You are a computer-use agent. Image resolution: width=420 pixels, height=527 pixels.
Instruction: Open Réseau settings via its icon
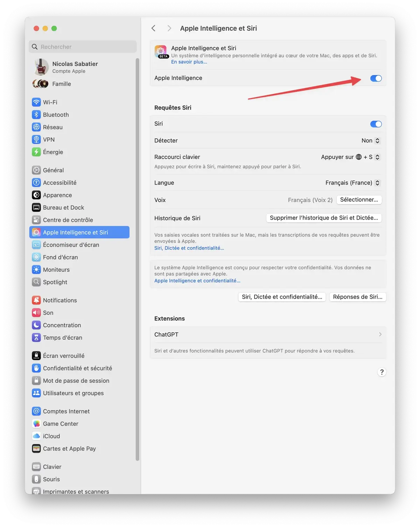37,127
